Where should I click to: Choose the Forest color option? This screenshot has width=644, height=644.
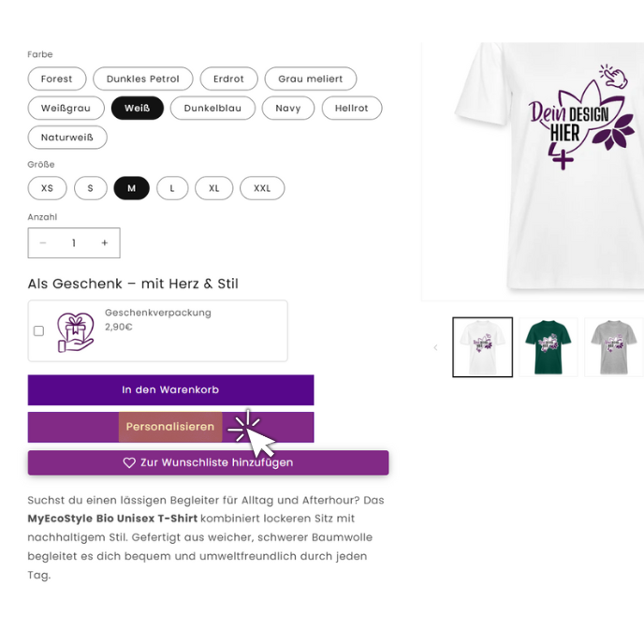point(57,79)
